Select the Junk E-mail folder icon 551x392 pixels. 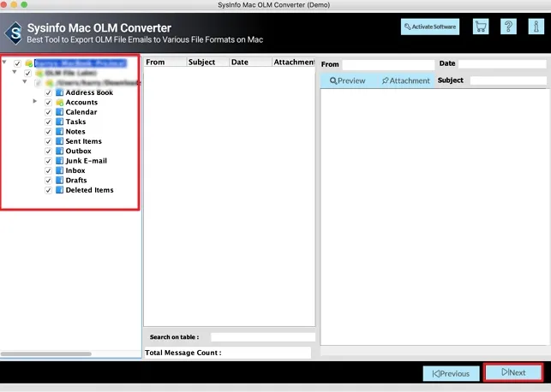coord(60,161)
